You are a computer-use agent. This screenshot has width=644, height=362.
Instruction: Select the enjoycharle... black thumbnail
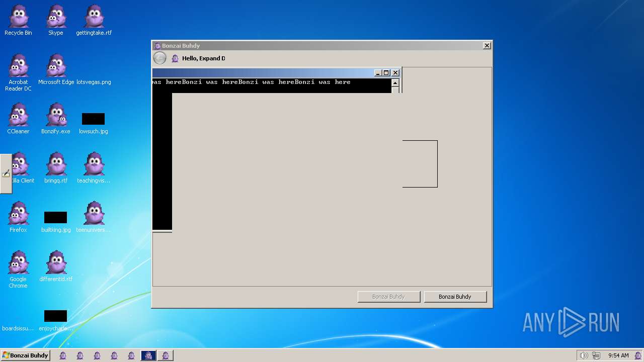[x=56, y=316]
